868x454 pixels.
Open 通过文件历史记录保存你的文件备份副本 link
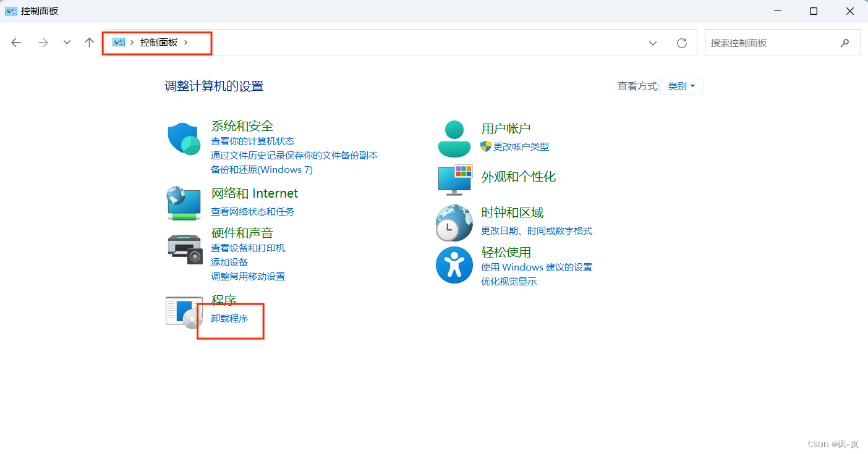click(x=294, y=156)
